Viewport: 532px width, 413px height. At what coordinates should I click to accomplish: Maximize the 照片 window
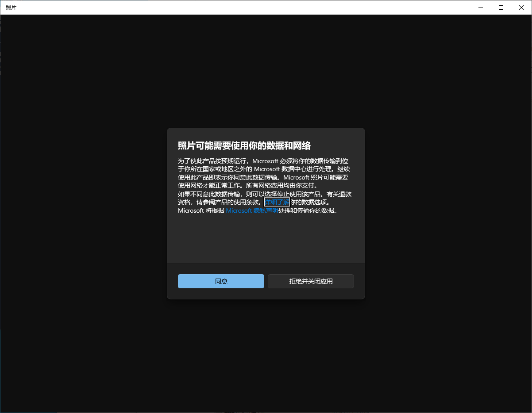(x=501, y=8)
